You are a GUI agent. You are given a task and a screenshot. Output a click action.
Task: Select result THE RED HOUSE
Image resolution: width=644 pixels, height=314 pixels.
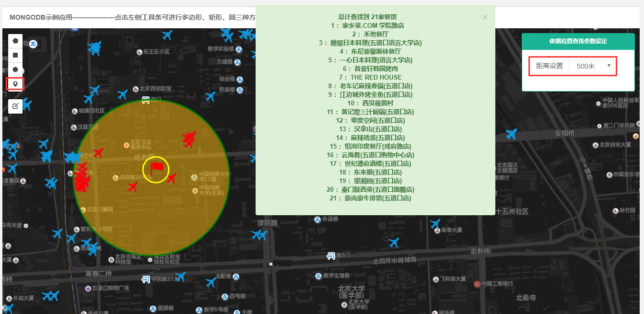click(x=371, y=77)
